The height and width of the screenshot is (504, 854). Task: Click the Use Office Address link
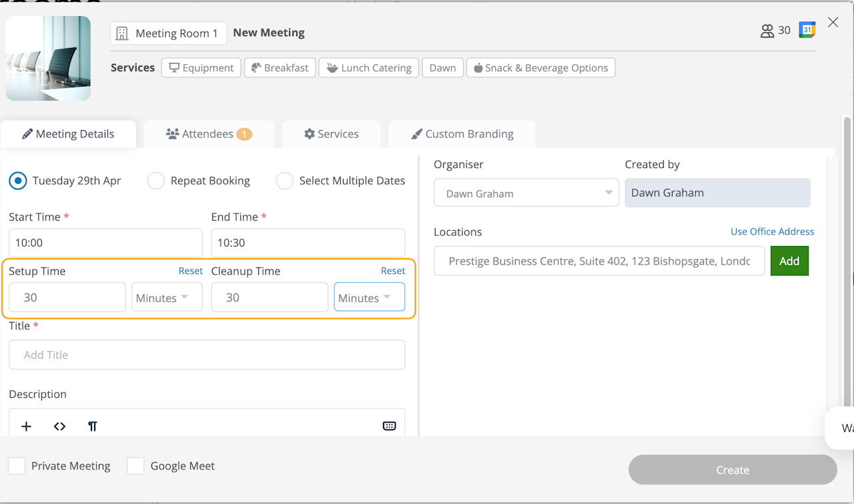tap(772, 232)
